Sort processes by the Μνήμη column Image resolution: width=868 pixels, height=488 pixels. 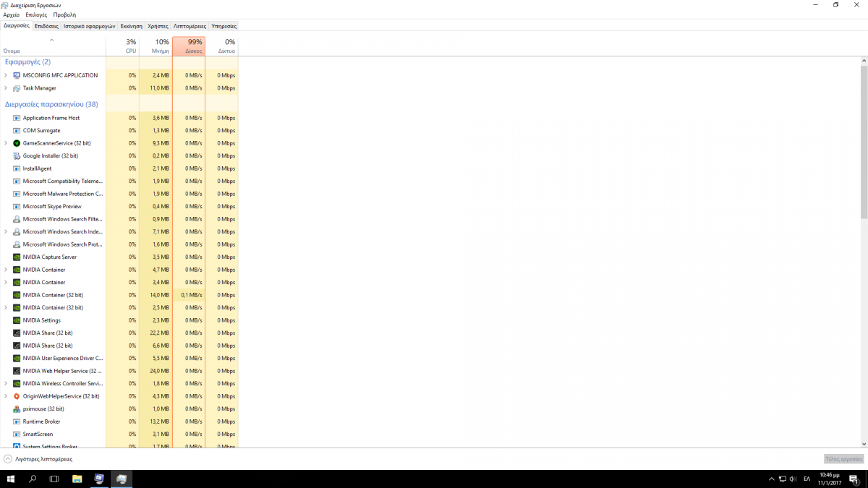click(x=156, y=46)
